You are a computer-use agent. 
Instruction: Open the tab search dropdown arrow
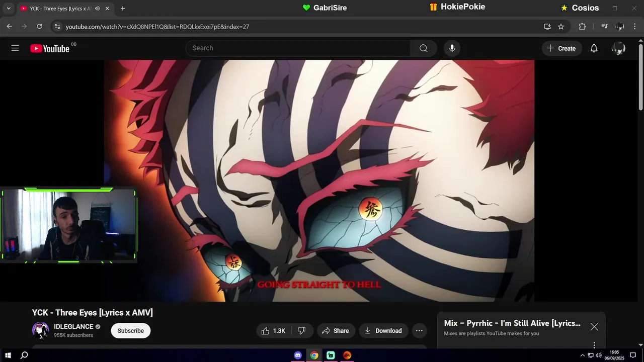[8, 9]
